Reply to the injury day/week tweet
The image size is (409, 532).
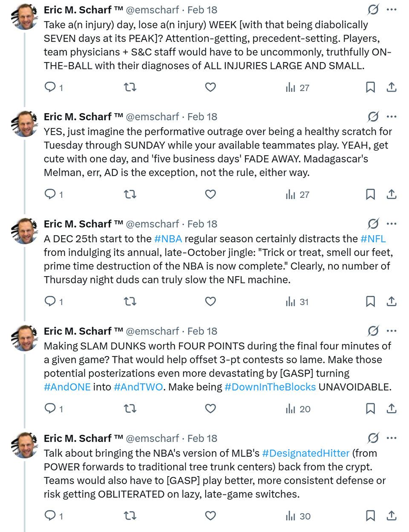(50, 87)
